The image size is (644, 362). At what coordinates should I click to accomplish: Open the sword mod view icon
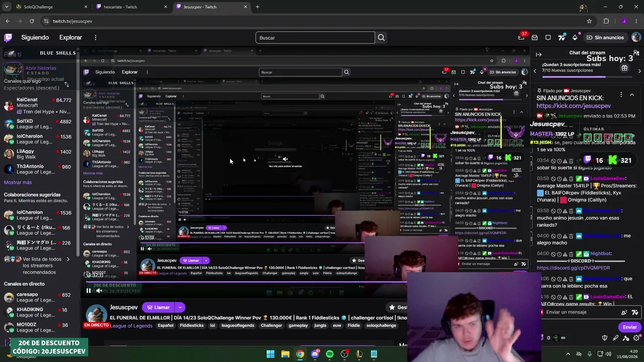click(615, 338)
